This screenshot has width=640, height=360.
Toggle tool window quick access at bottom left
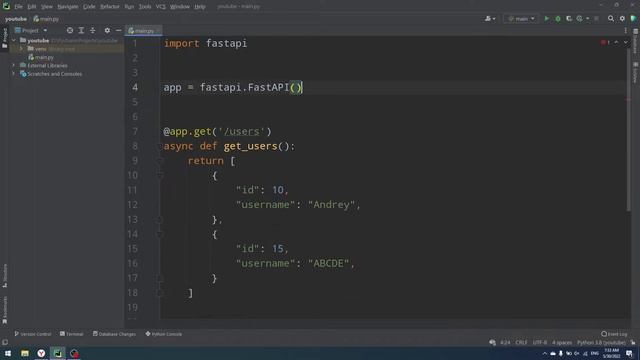(5, 342)
